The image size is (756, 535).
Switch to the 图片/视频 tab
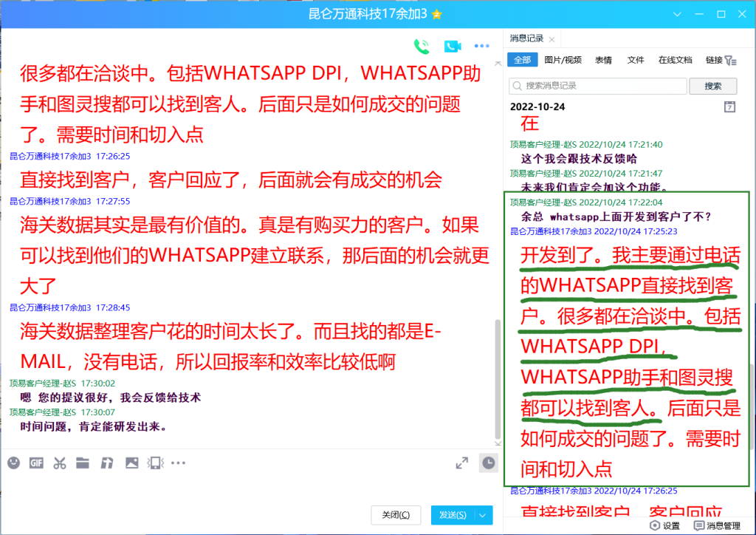[563, 61]
